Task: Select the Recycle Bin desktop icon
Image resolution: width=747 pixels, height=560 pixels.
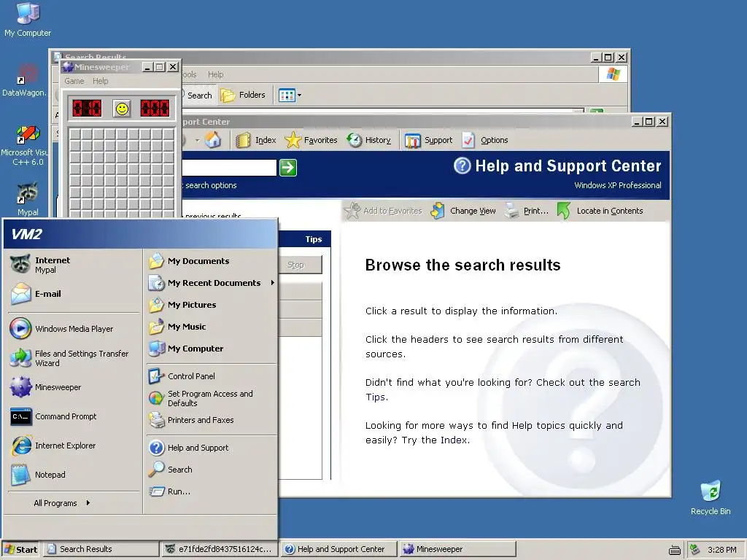Action: point(711,497)
